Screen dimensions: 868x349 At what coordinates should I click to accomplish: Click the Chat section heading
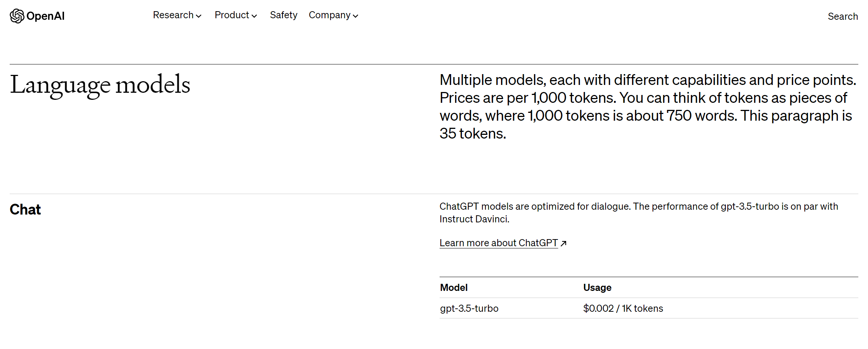pyautogui.click(x=25, y=209)
